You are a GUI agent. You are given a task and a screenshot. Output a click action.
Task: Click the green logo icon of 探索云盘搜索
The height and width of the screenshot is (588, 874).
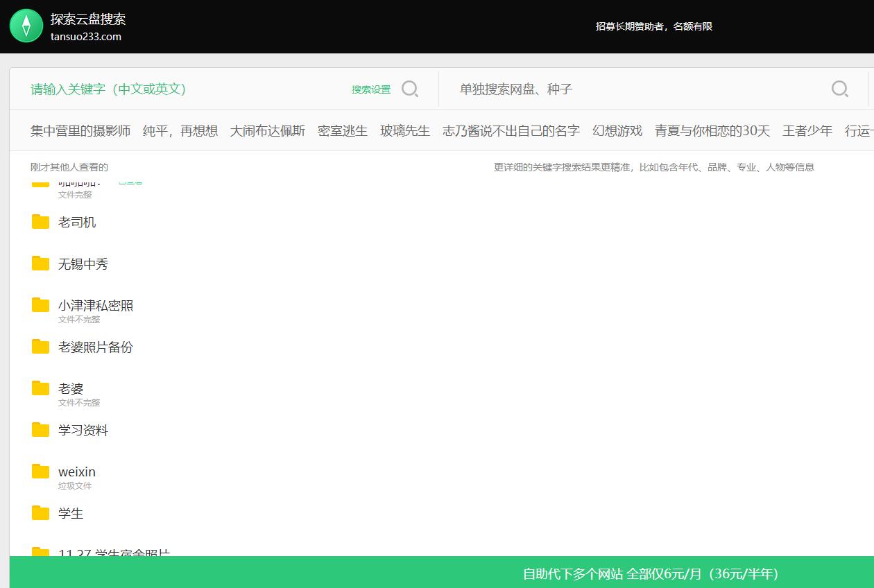tap(26, 26)
